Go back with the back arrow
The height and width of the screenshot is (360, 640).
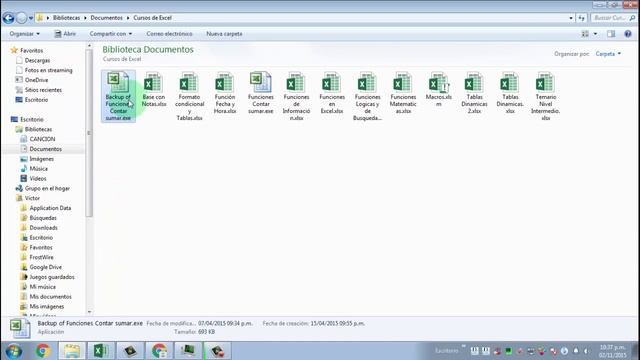(8, 18)
